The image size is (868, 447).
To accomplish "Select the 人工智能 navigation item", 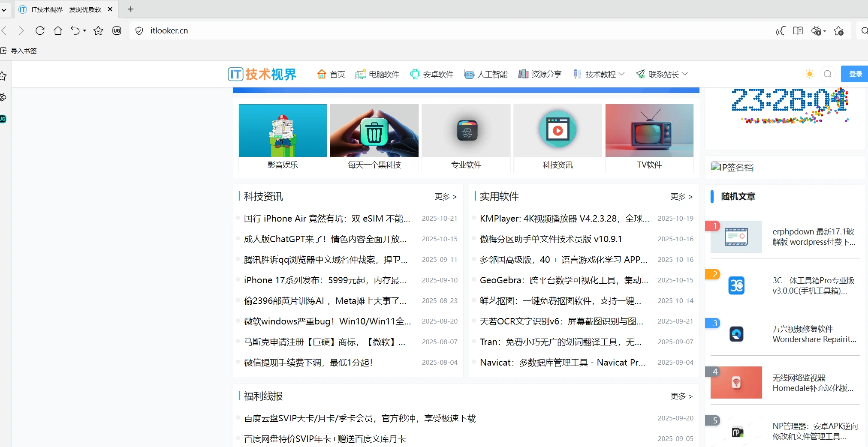I will point(486,74).
